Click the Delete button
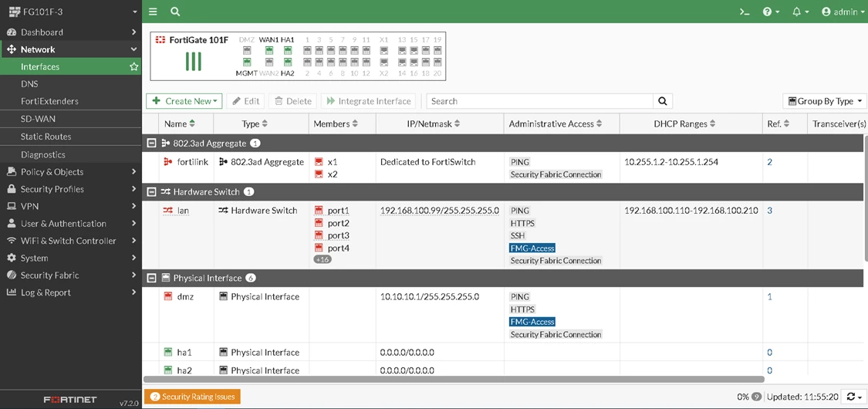This screenshot has height=409, width=868. coord(293,101)
